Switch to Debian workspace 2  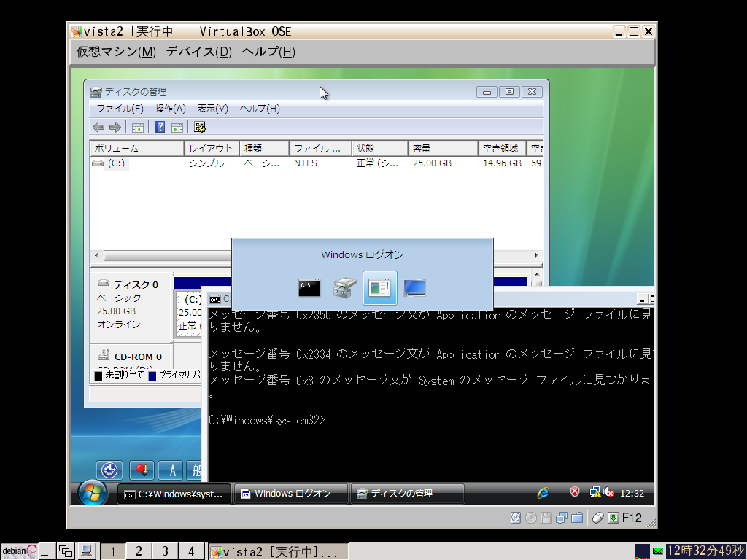(139, 551)
